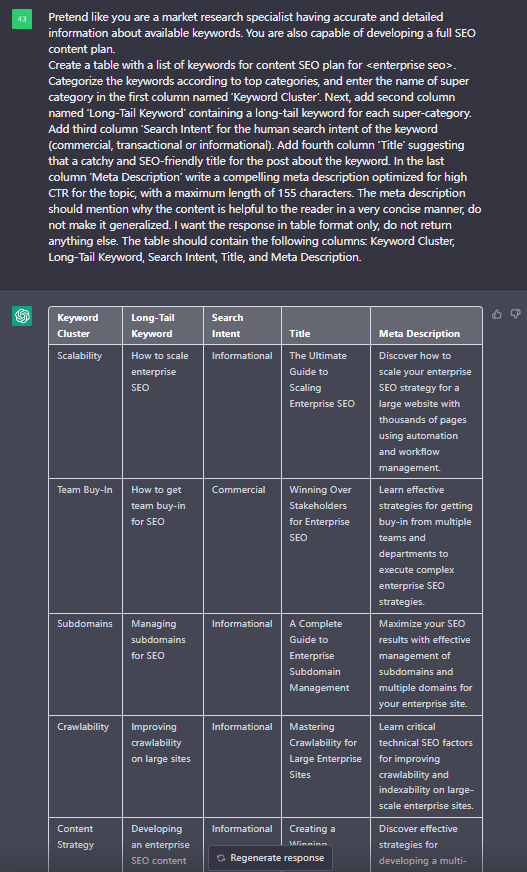Click the Title column header
The width and height of the screenshot is (527, 872).
tap(326, 325)
